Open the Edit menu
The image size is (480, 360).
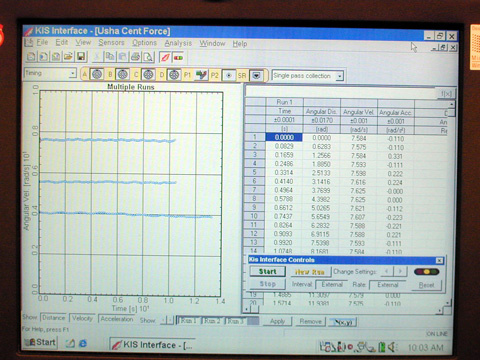(x=62, y=42)
